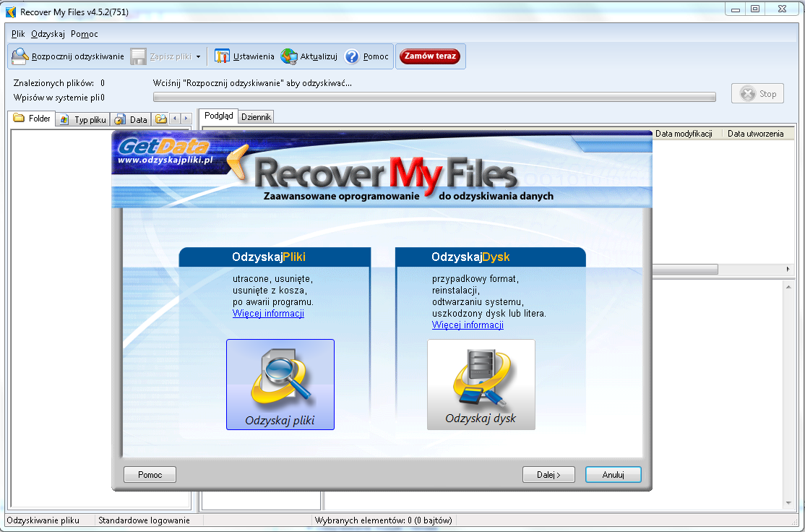Open the Zapisz pliki dropdown arrow
805x532 pixels.
(x=198, y=57)
